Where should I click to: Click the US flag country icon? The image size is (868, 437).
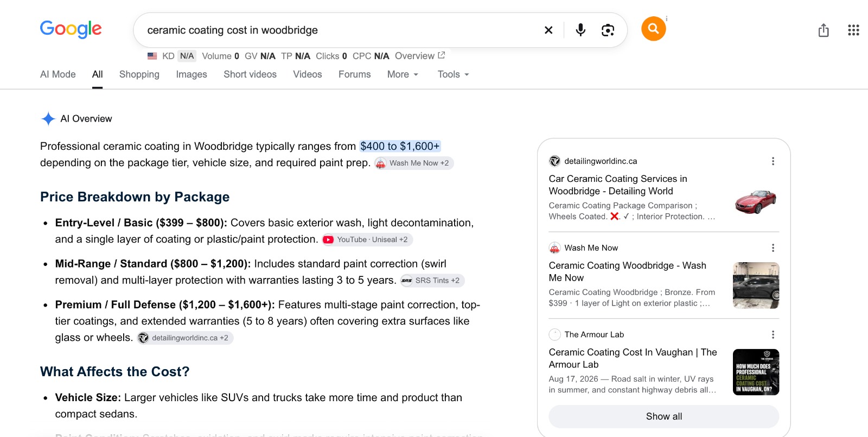pyautogui.click(x=152, y=56)
